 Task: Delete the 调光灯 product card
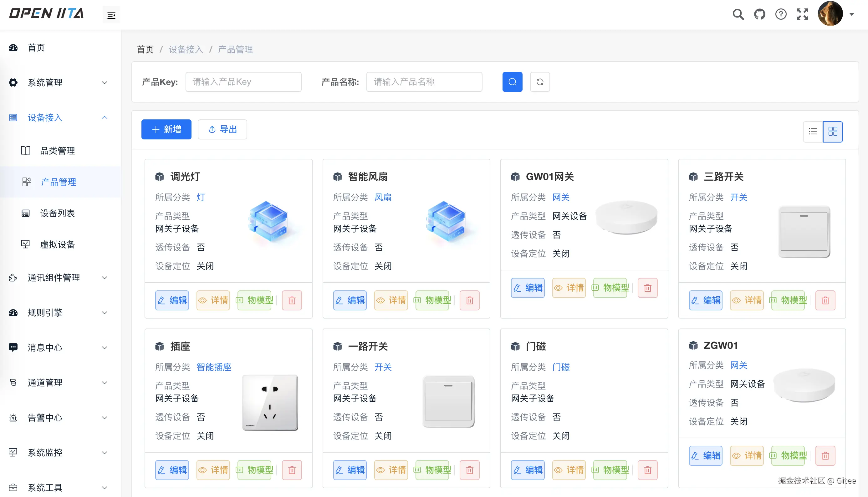[292, 300]
